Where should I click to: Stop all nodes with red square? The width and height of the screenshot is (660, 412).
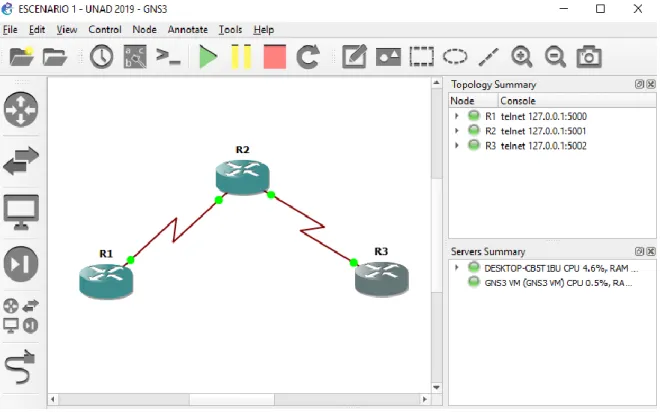coord(275,57)
